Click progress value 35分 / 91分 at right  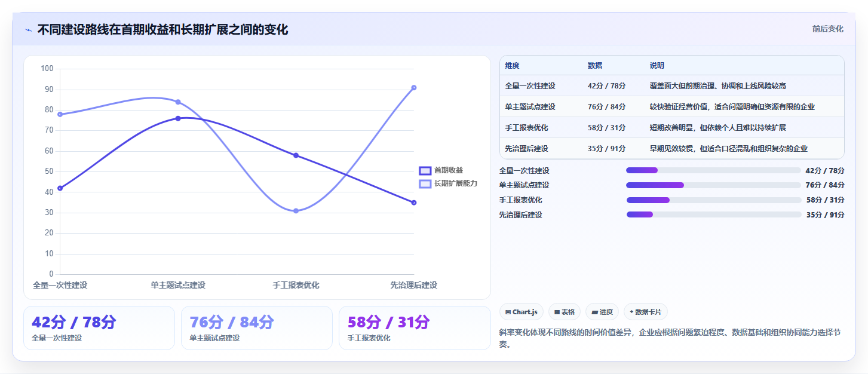826,214
